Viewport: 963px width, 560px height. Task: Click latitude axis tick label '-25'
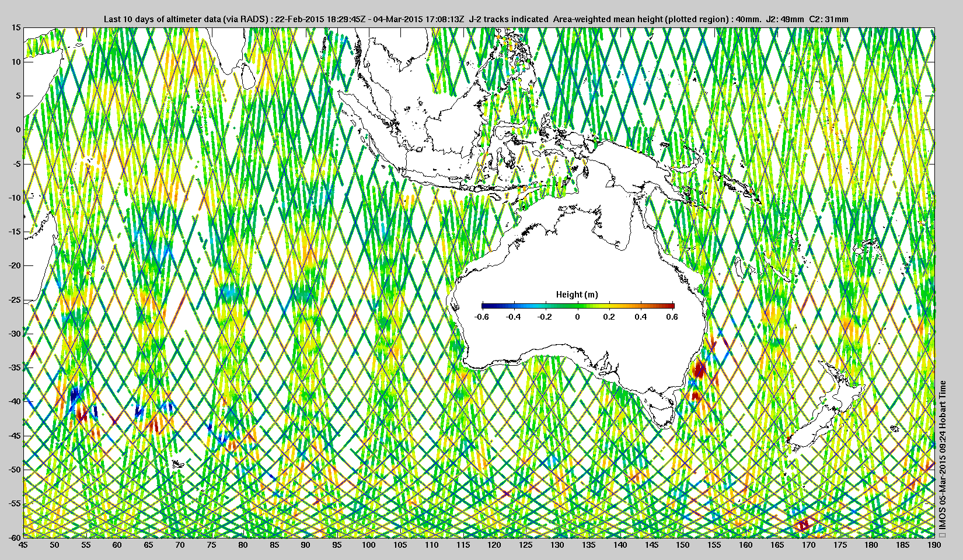pyautogui.click(x=15, y=300)
